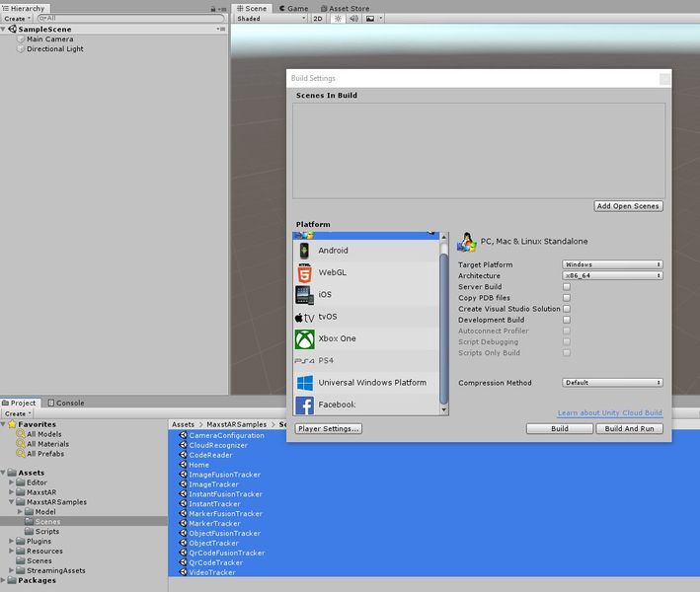700x592 pixels.
Task: Open the Asset Store tab
Action: pyautogui.click(x=346, y=9)
